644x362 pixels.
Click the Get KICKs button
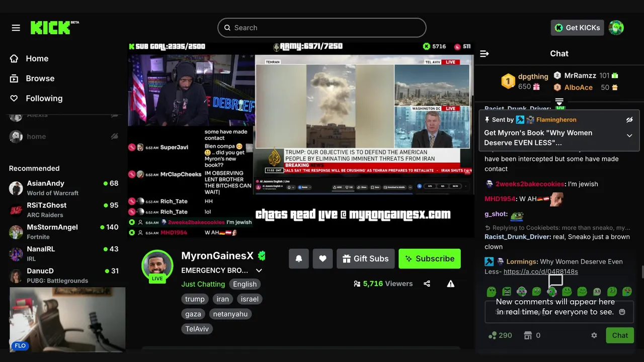coord(577,28)
